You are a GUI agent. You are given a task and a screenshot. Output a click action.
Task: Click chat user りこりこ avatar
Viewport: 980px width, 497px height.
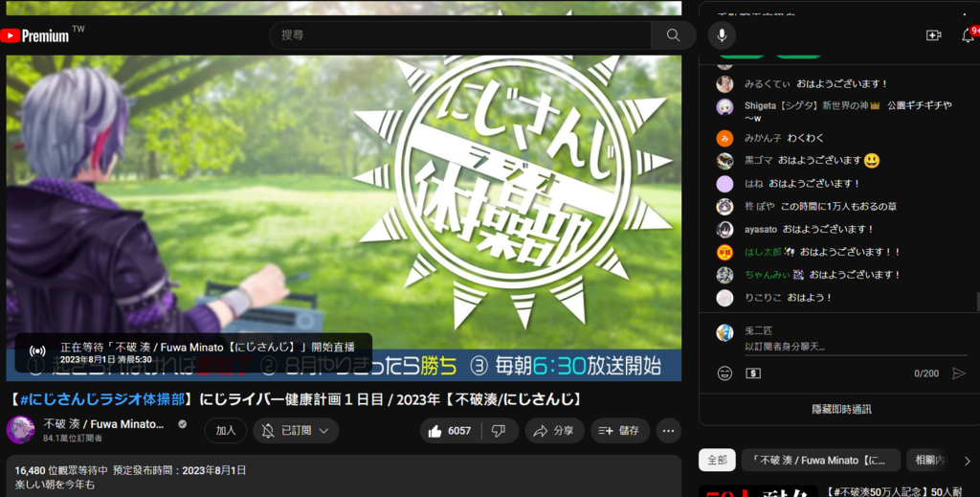point(724,298)
